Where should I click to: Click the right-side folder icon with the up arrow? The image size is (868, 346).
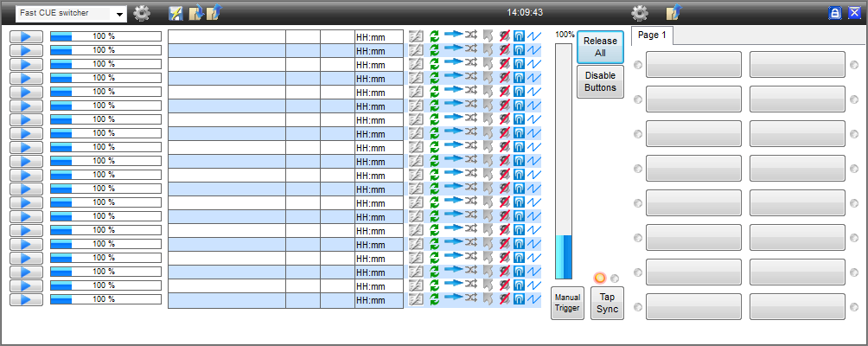pos(673,13)
